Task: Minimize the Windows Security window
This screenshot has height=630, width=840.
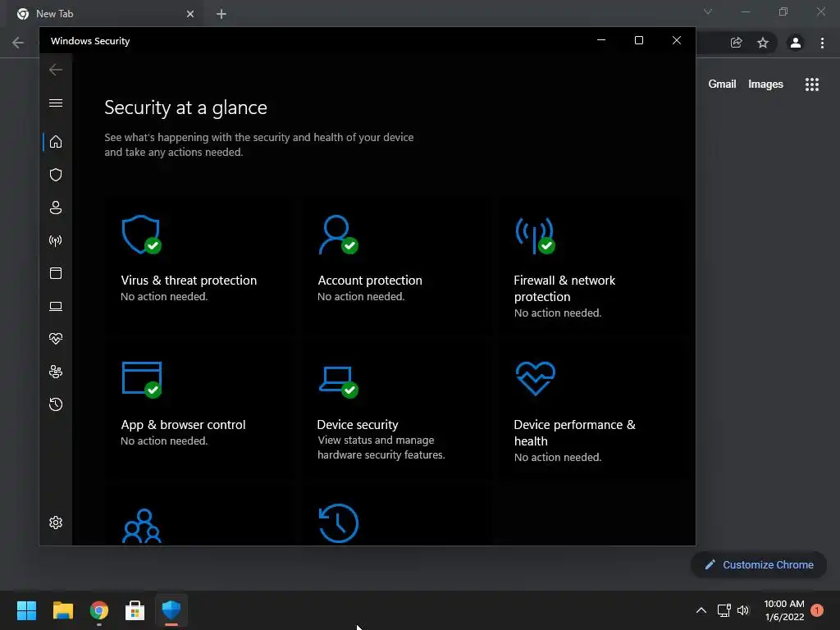Action: pyautogui.click(x=601, y=40)
